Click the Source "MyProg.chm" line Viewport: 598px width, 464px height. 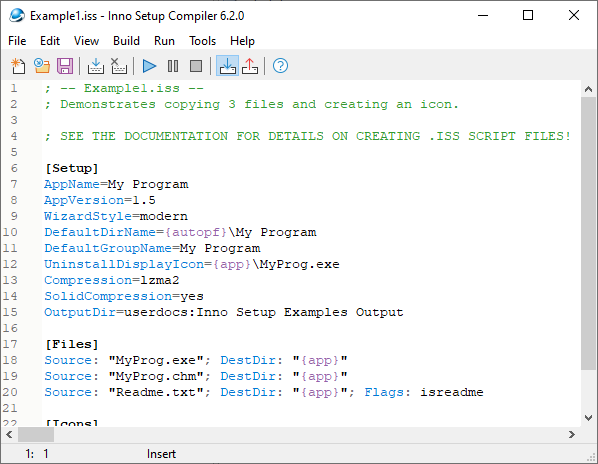pyautogui.click(x=196, y=376)
